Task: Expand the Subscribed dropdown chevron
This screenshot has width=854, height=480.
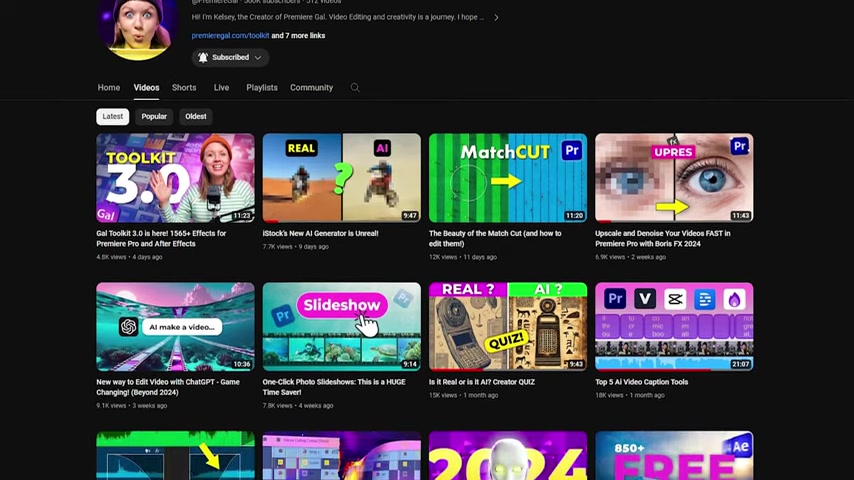Action: 258,58
